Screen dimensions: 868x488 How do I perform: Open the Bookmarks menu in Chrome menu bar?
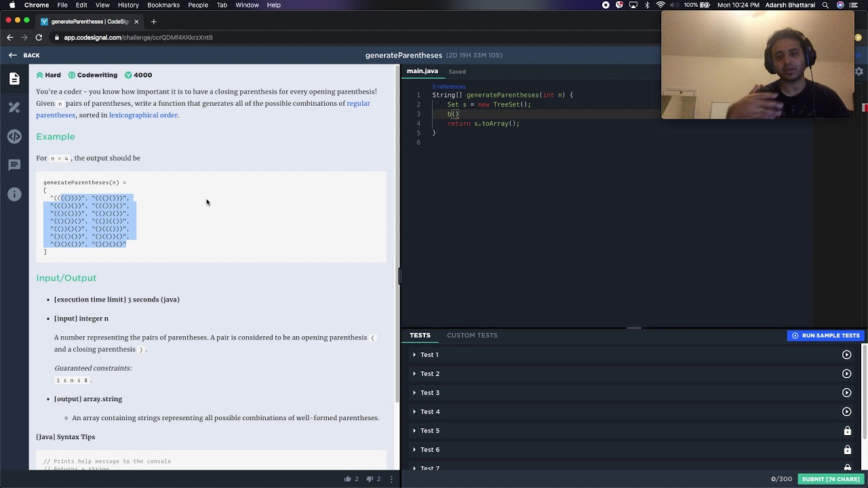point(163,5)
